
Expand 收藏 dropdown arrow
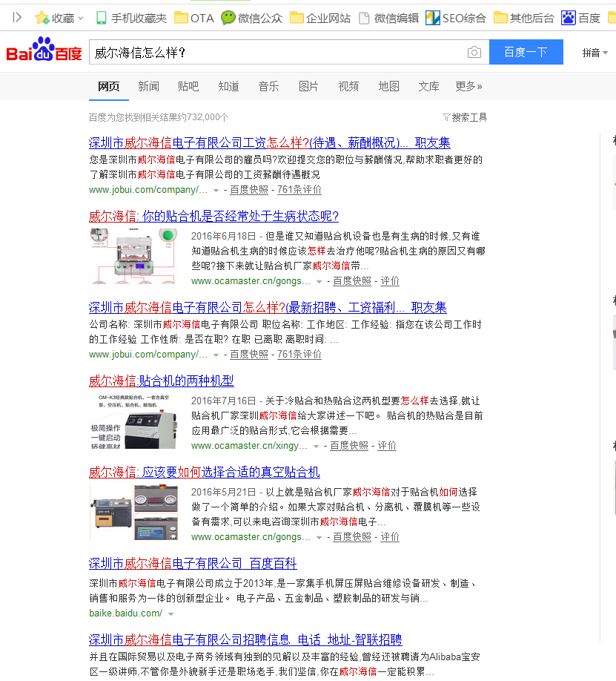80,19
